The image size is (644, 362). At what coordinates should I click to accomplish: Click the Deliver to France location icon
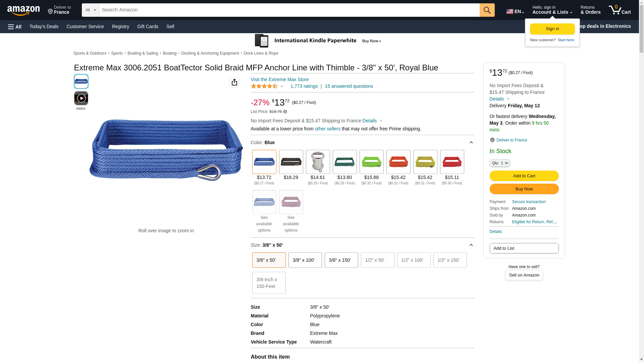coord(492,140)
